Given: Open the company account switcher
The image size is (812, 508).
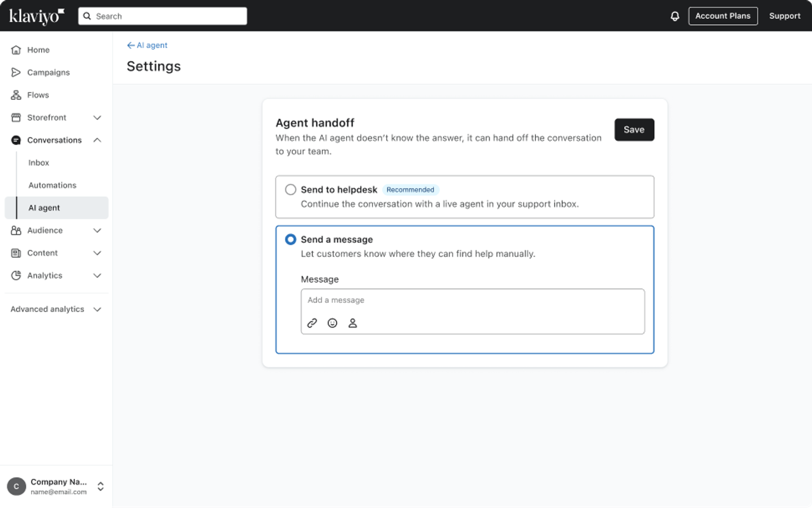Looking at the screenshot, I should coord(56,486).
